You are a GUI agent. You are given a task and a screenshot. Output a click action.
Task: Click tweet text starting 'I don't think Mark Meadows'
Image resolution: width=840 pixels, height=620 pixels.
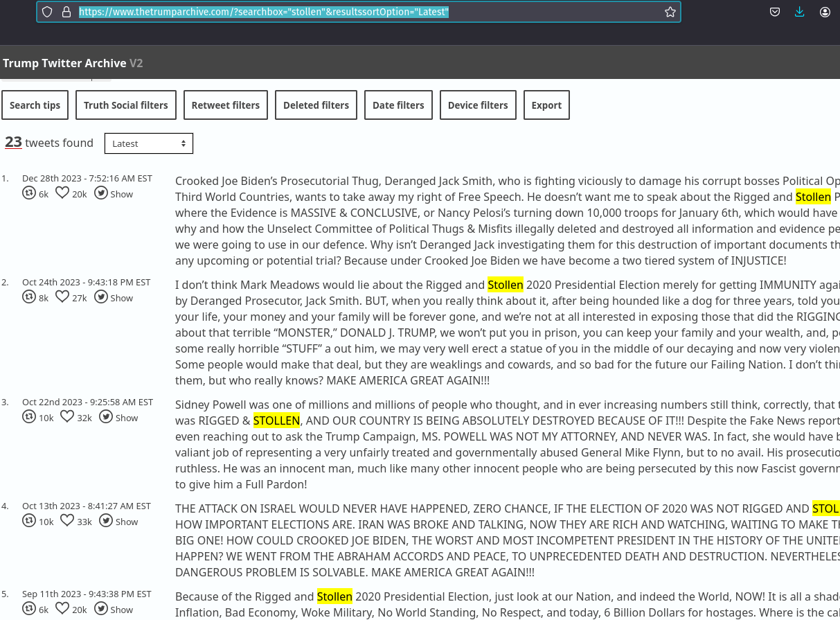508,333
